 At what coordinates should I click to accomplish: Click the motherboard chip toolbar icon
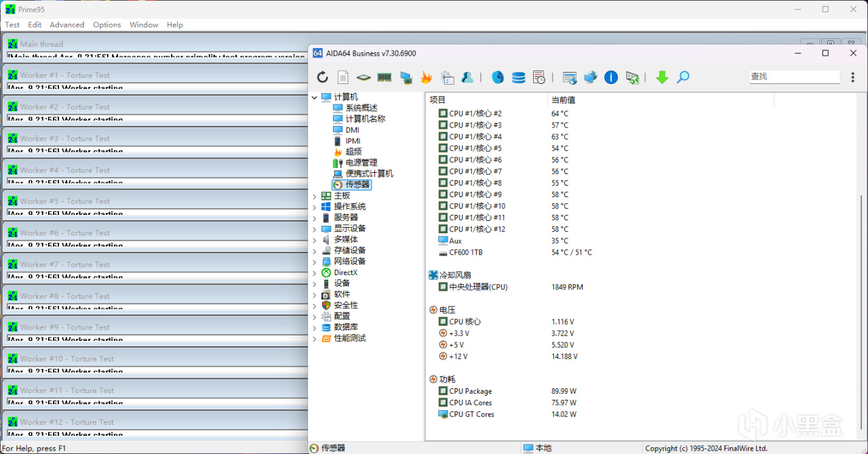coord(364,77)
